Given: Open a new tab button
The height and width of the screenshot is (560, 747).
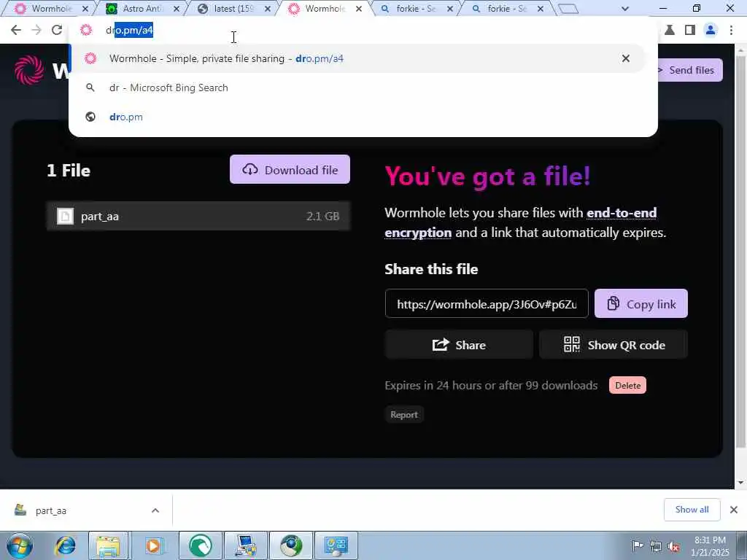Looking at the screenshot, I should coord(568,9).
